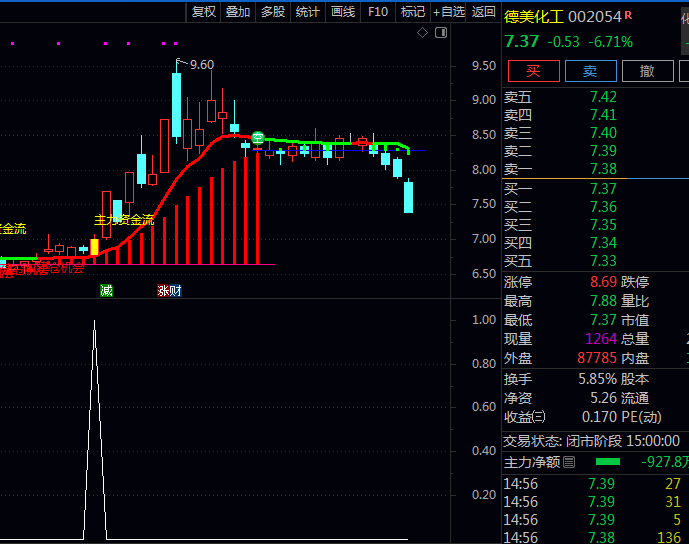
Task: Click the diamond icon above the chart
Action: pos(422,33)
